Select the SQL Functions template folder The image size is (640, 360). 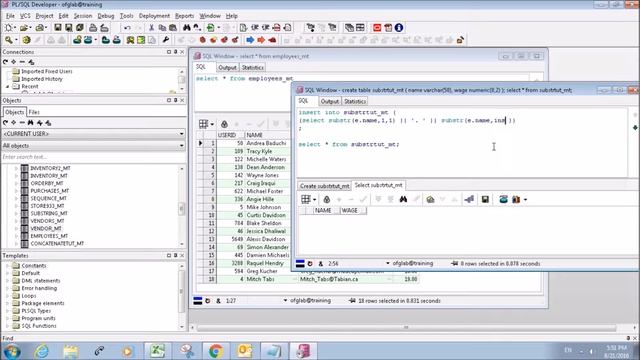pyautogui.click(x=39, y=326)
